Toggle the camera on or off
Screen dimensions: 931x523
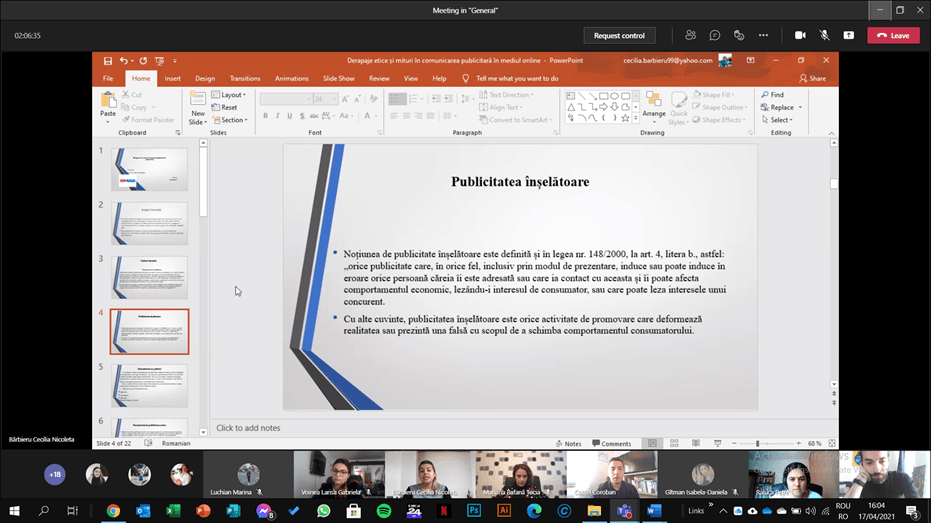[800, 35]
